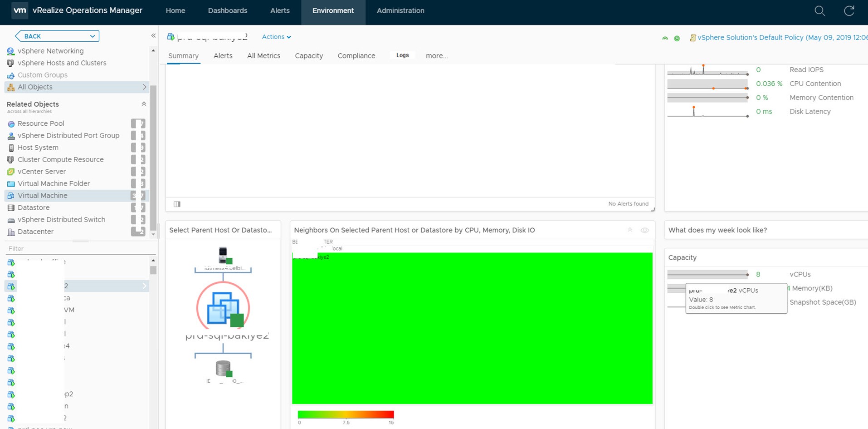Click the No Alerts found text
This screenshot has height=429, width=868.
pos(628,204)
